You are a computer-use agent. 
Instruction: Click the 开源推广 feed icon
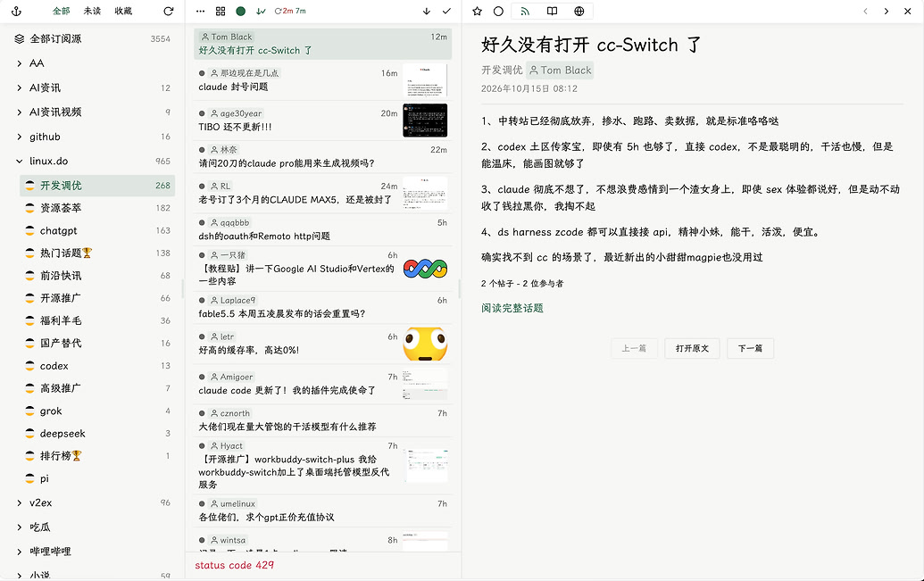29,298
